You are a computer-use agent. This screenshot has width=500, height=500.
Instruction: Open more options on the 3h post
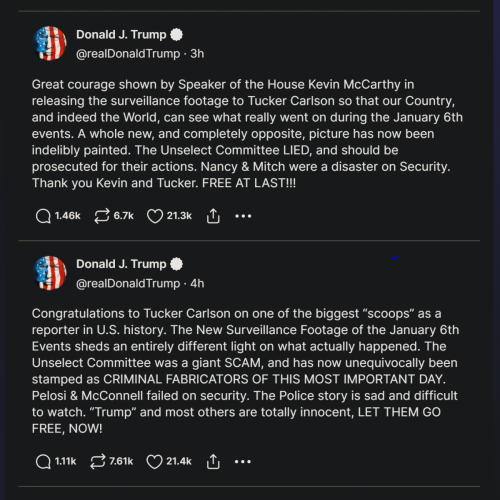tap(243, 216)
